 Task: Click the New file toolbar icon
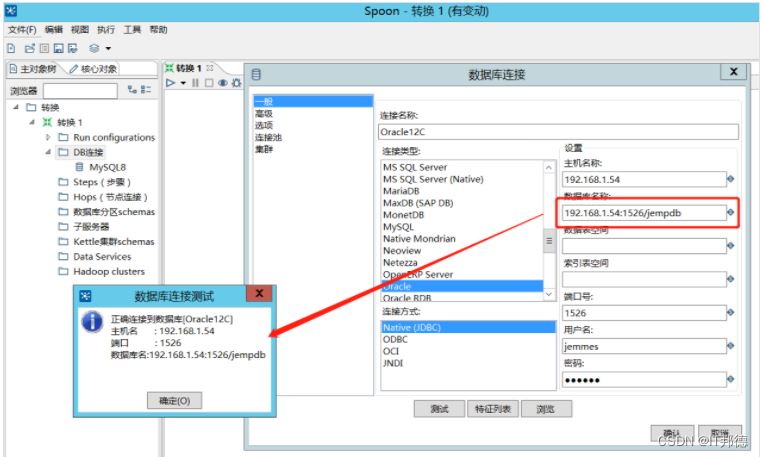click(x=11, y=48)
